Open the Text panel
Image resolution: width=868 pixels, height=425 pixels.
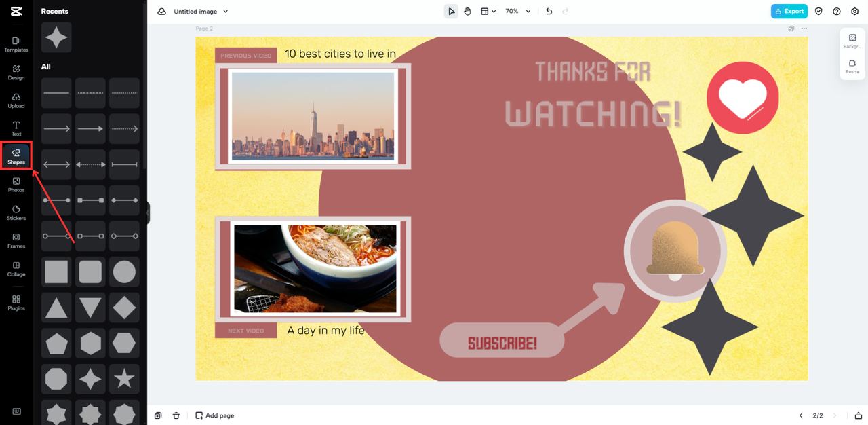click(x=16, y=129)
